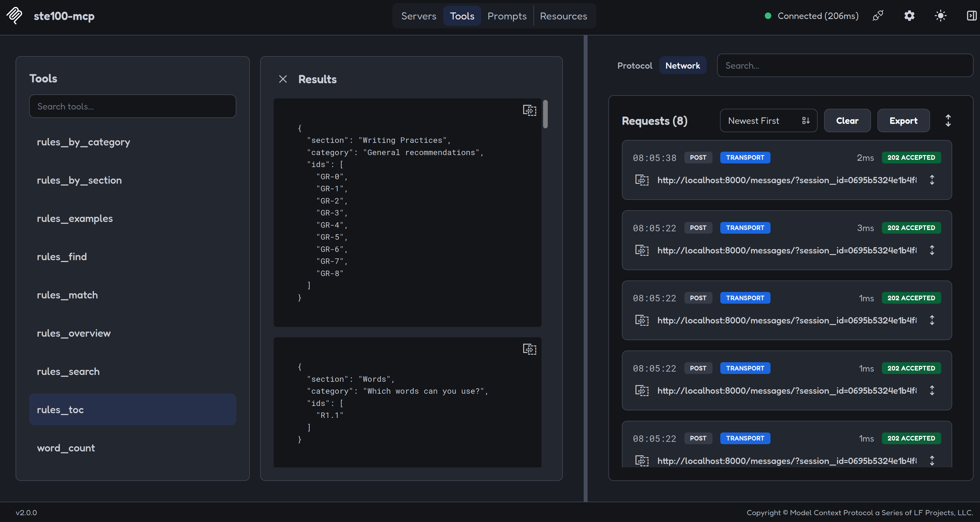Expand all requests using header arrows icon
Screen dimensions: 980x522
pos(948,120)
